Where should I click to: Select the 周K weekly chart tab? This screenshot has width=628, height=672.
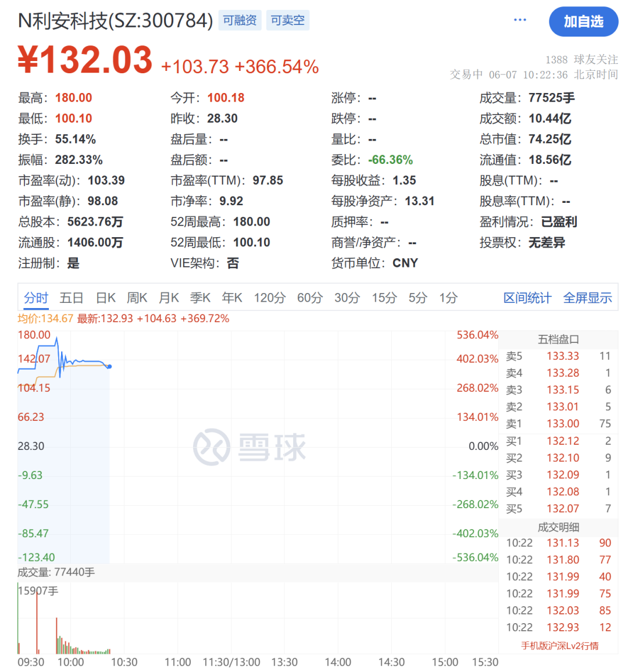click(137, 298)
